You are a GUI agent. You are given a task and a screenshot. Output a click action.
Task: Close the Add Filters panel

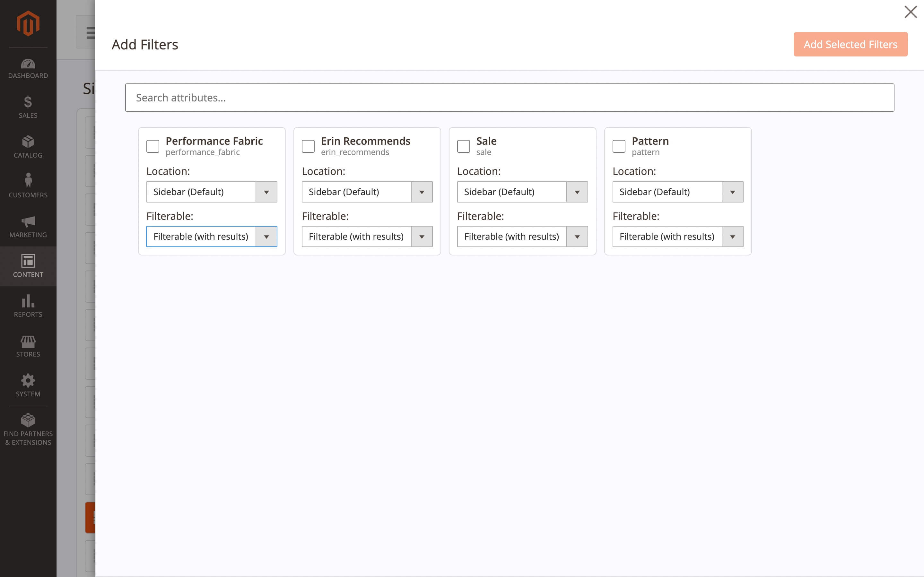point(910,12)
